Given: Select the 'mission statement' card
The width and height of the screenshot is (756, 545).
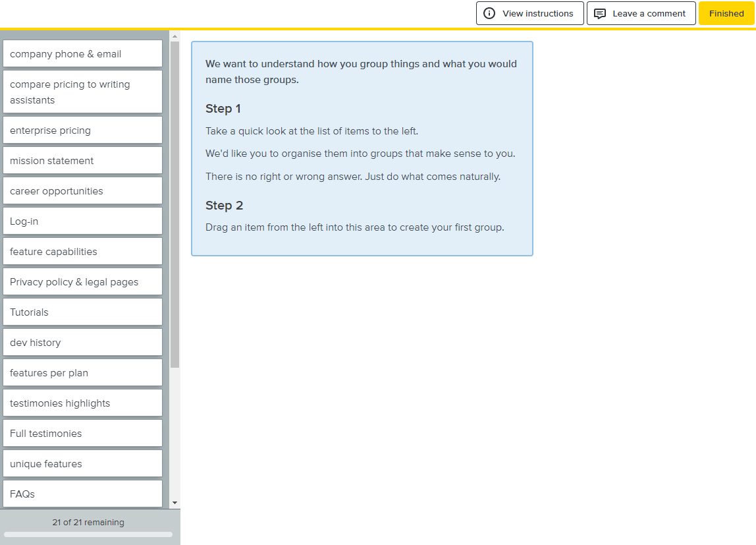Looking at the screenshot, I should tap(82, 160).
